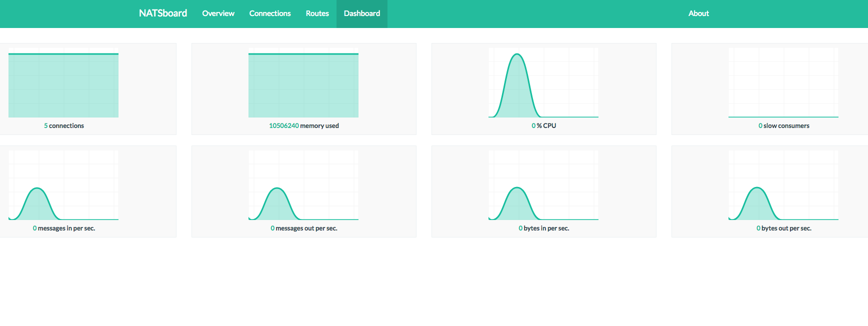868x326 pixels.
Task: Click the CPU percentage chart
Action: [x=543, y=83]
